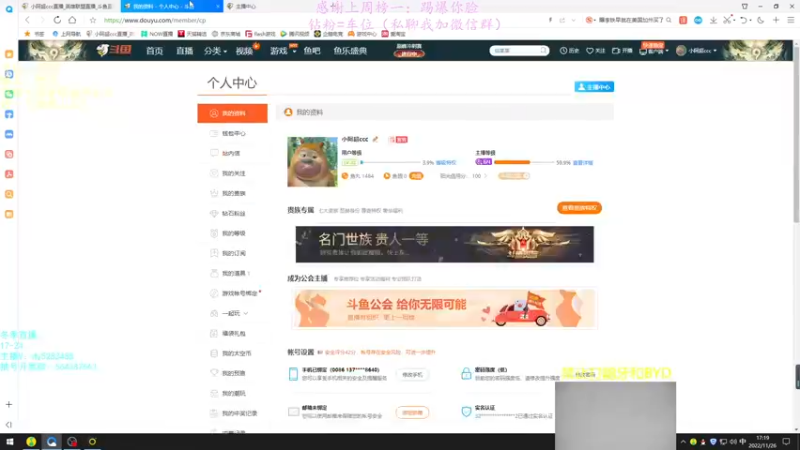Click the orange streamer level progress bar
800x450 pixels.
(x=523, y=162)
